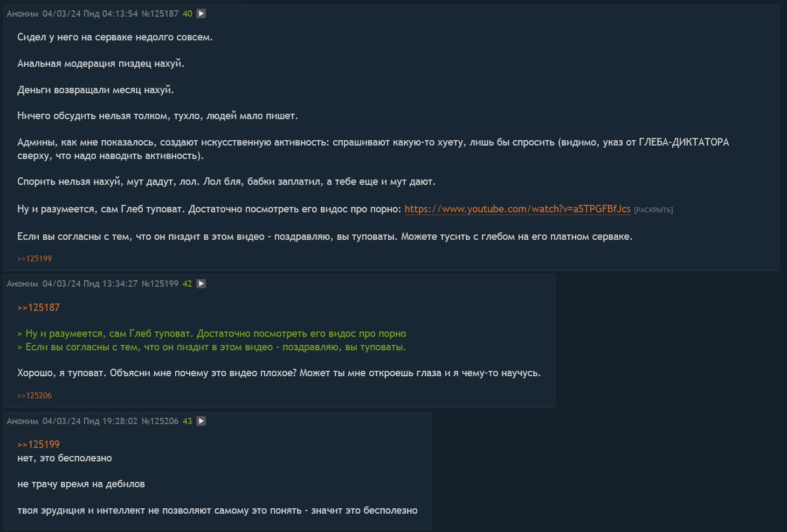Click post number №125199 in the header

click(x=160, y=284)
